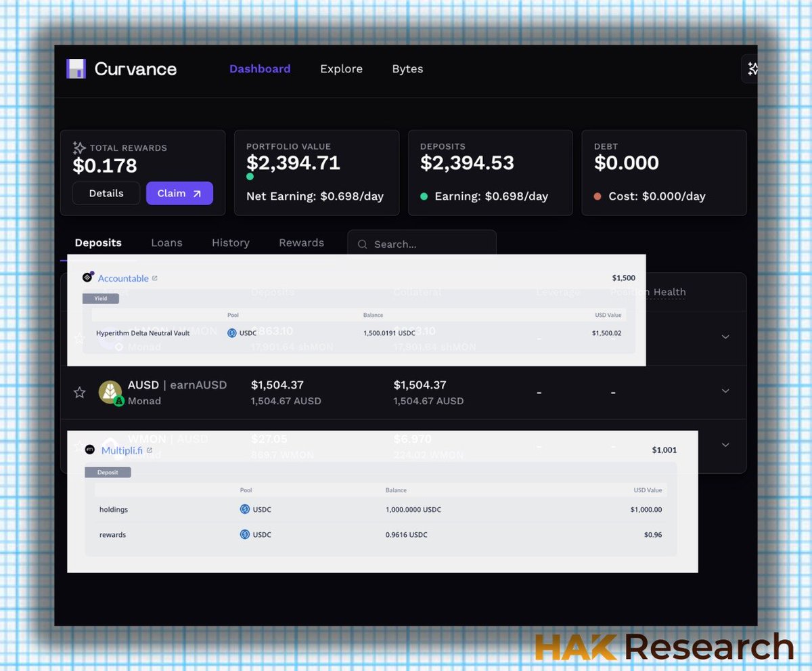
Task: Click the AUSD token icon
Action: [110, 392]
